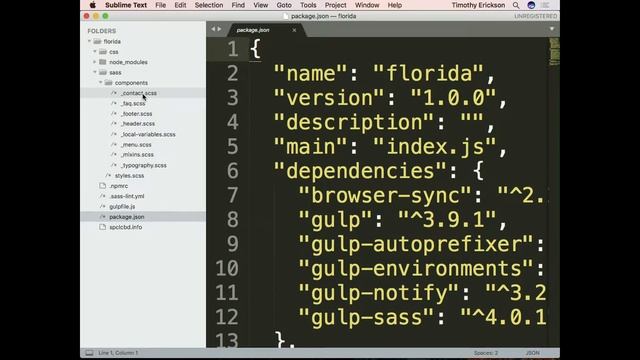The width and height of the screenshot is (640, 360).
Task: Switch to package.json tab
Action: pyautogui.click(x=253, y=30)
